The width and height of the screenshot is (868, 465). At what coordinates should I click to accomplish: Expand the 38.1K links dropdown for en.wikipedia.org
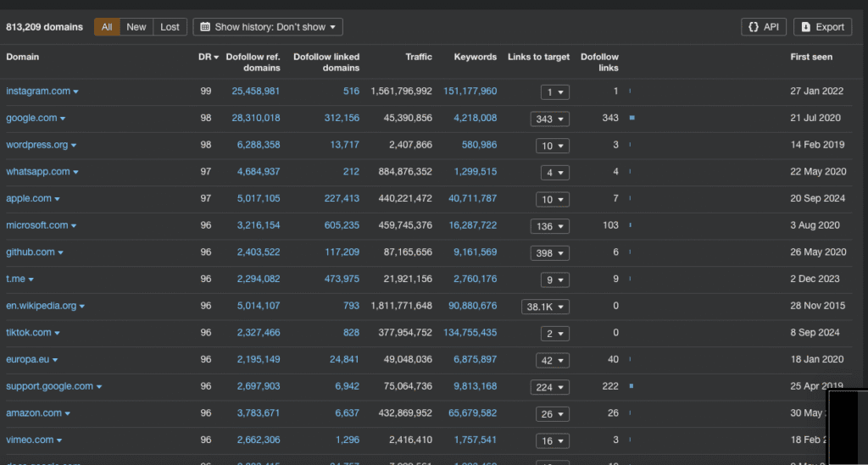(x=547, y=307)
